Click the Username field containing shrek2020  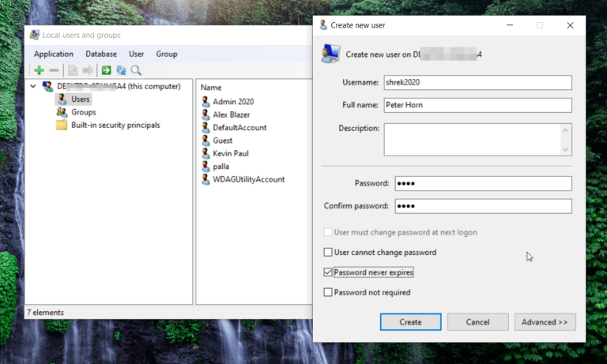point(477,82)
